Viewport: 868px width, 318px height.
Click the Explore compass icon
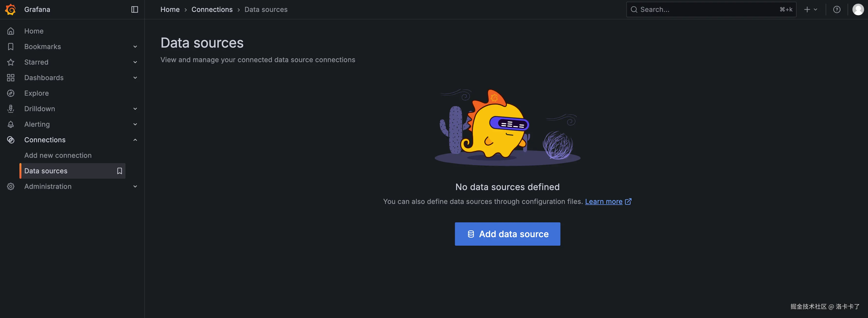[x=11, y=93]
